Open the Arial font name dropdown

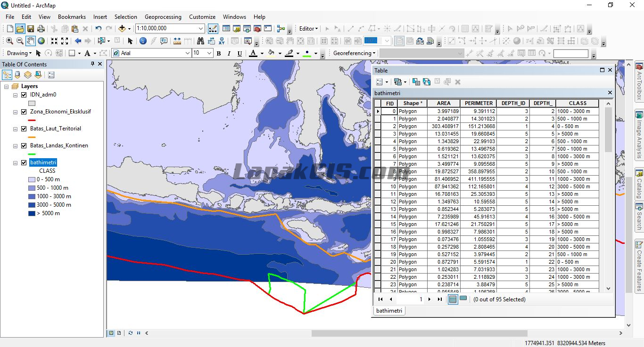(187, 53)
